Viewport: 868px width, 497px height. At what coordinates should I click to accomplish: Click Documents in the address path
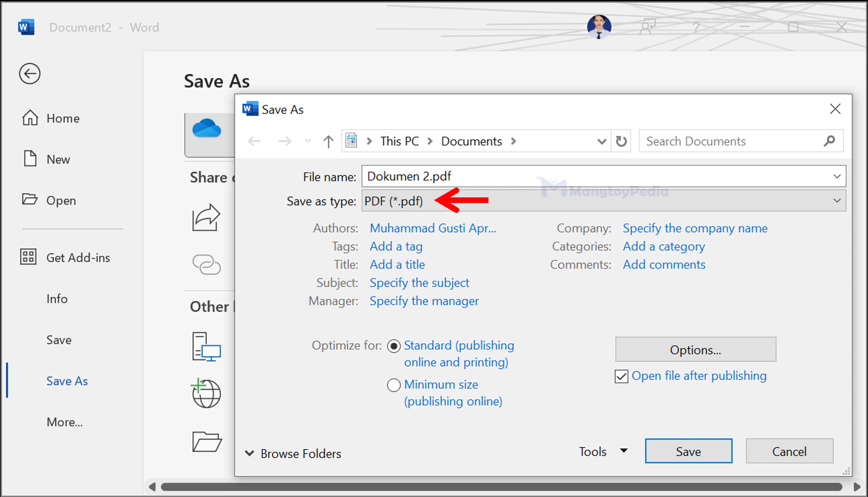click(x=471, y=141)
